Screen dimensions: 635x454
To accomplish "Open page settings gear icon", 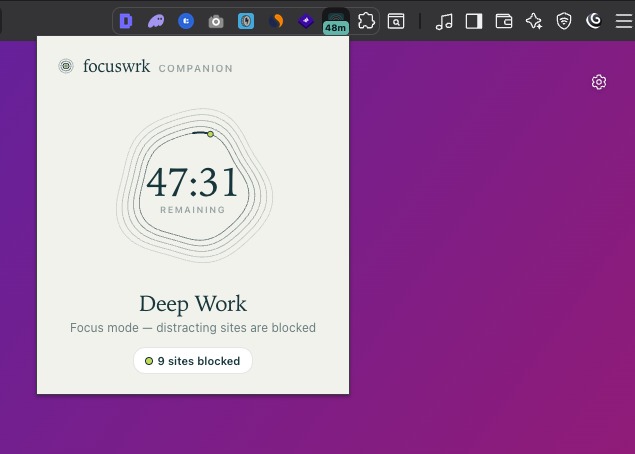I will 599,82.
